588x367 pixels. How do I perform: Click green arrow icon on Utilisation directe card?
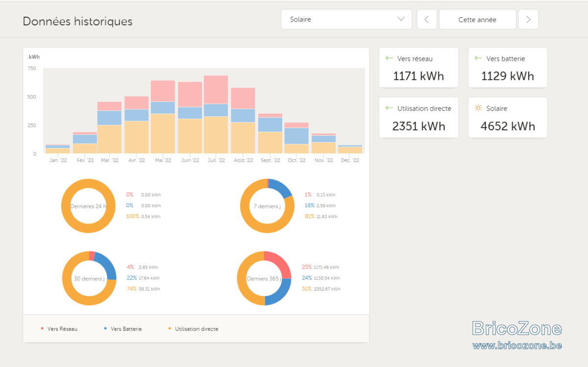(389, 108)
